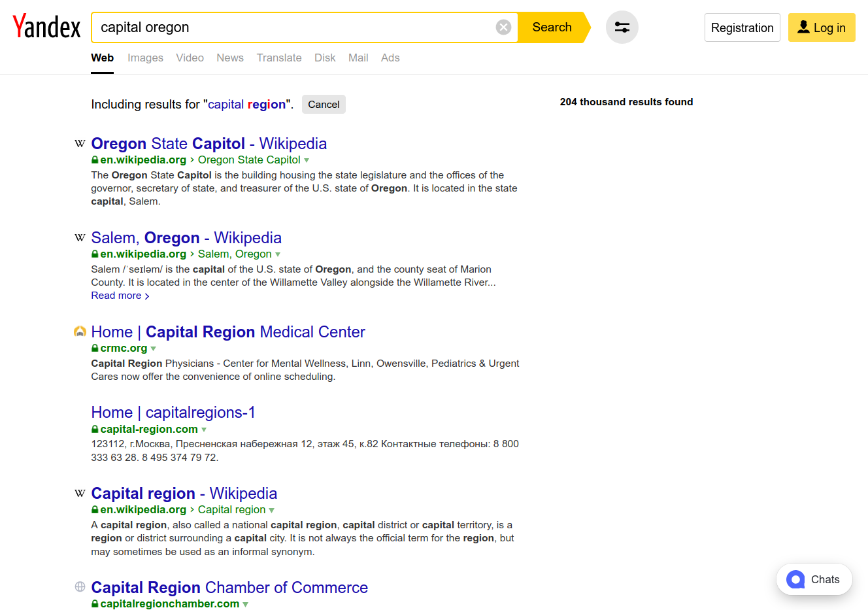Image resolution: width=868 pixels, height=610 pixels.
Task: Click the Log in button
Action: point(822,27)
